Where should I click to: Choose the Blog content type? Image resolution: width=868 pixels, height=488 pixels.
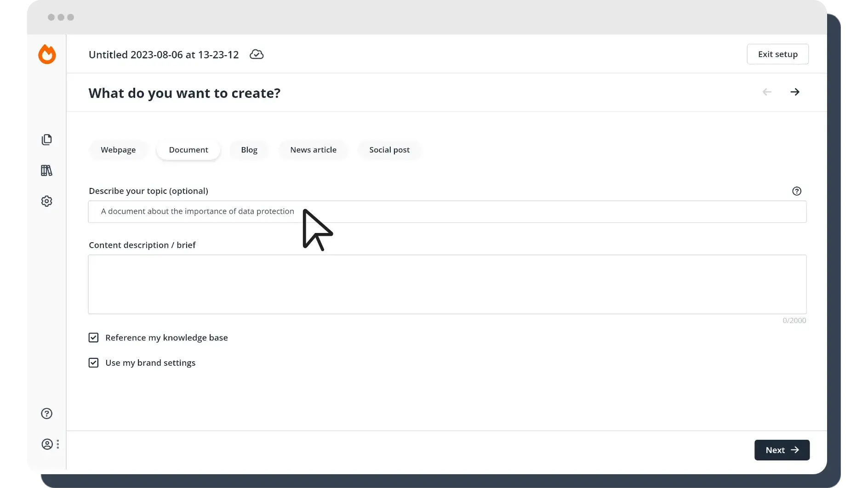coord(249,150)
